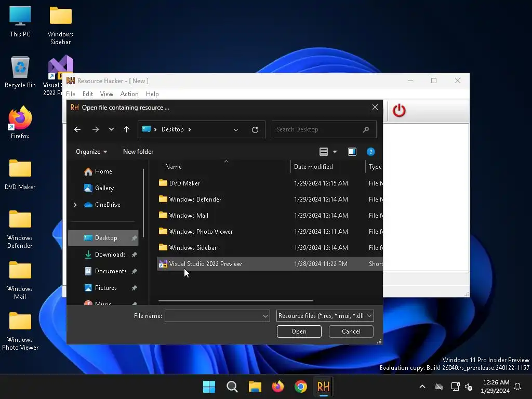Image resolution: width=532 pixels, height=399 pixels.
Task: Open Resource Hacker Help menu
Action: pos(152,94)
